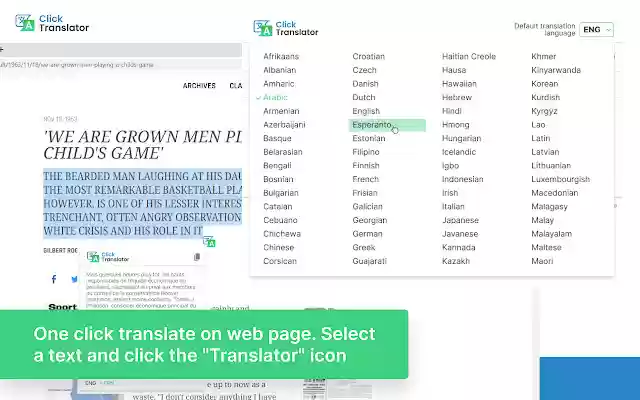Pick Malayalam from the list
This screenshot has height=400, width=640.
[551, 234]
